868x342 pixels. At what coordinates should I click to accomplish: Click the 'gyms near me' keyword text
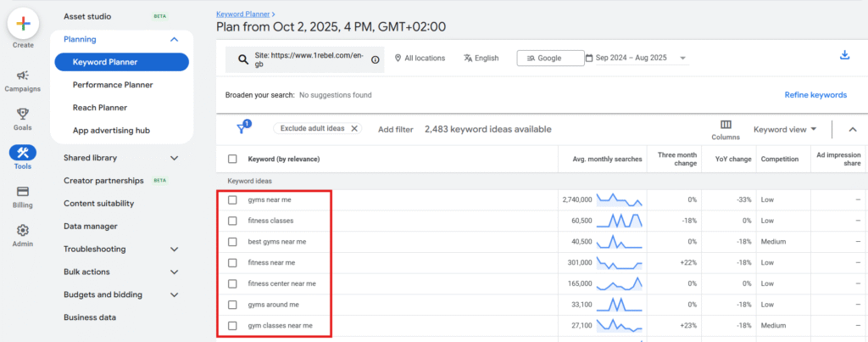(x=269, y=199)
